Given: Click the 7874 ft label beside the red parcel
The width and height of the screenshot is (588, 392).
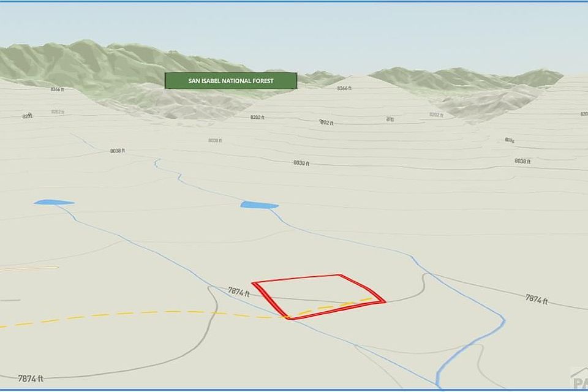Looking at the screenshot, I should point(239,292).
